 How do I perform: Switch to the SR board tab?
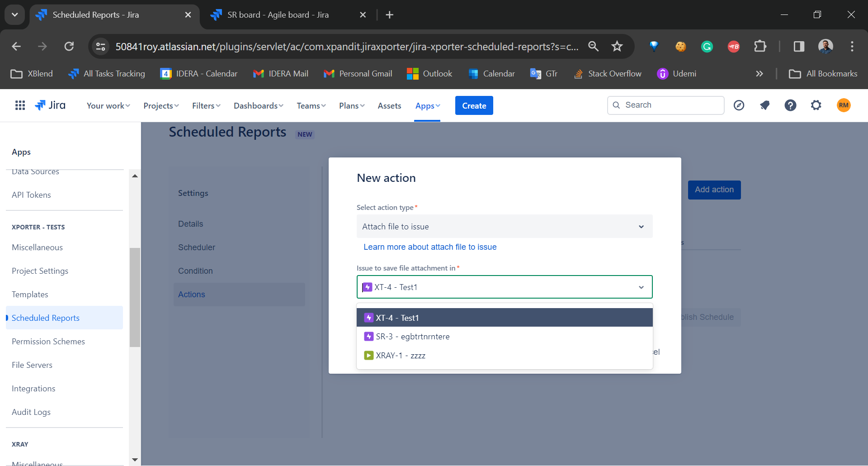click(x=280, y=14)
